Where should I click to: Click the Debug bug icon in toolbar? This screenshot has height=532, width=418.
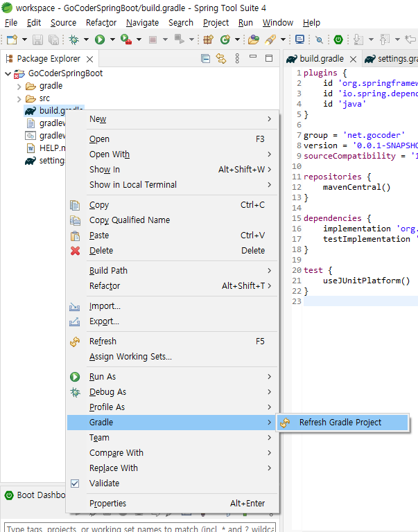click(x=73, y=39)
